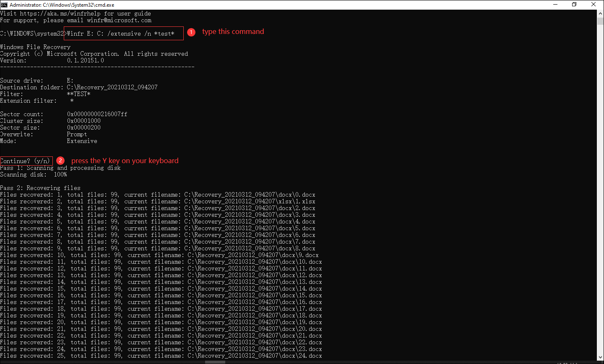Click the 'Extensive' mode value
The height and width of the screenshot is (364, 604).
tap(82, 141)
